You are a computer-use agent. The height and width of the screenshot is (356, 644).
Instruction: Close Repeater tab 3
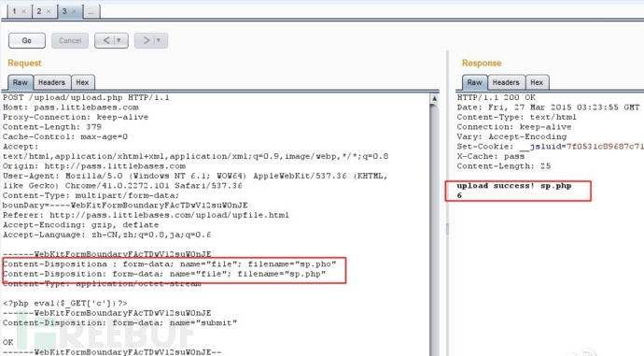74,11
